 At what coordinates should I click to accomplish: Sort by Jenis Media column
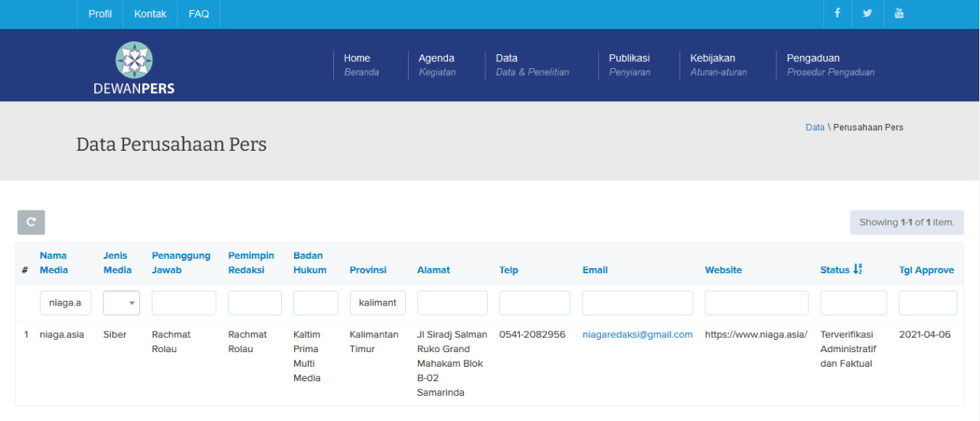click(x=117, y=263)
